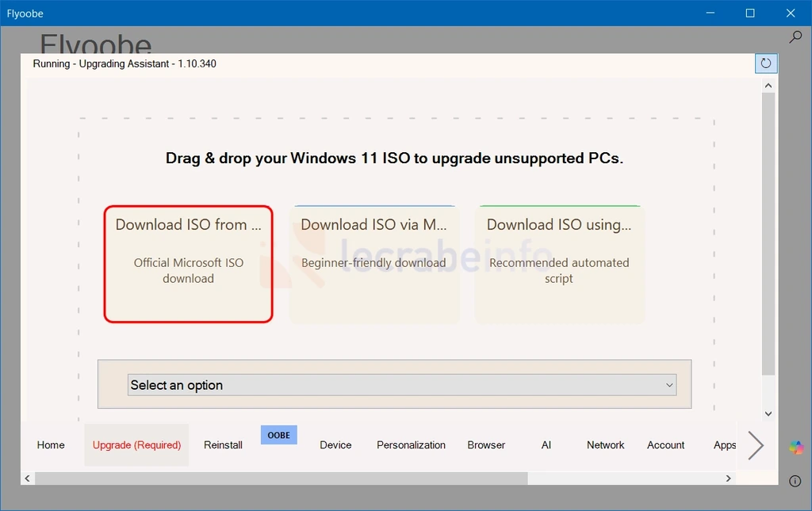Screen dimensions: 812x511
Task: Choose Download ISO from Microsoft card
Action: tap(189, 265)
